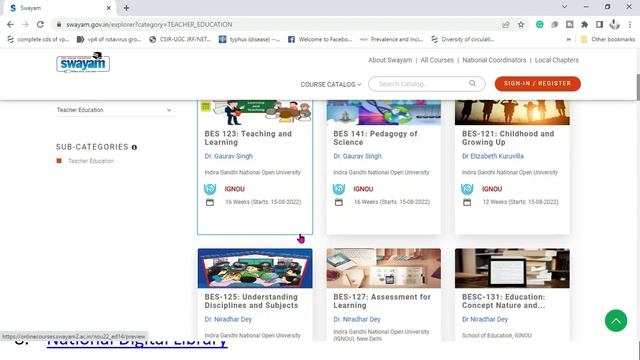Viewport: 640px width, 360px height.
Task: Go back with browser back arrow
Action: coord(10,24)
